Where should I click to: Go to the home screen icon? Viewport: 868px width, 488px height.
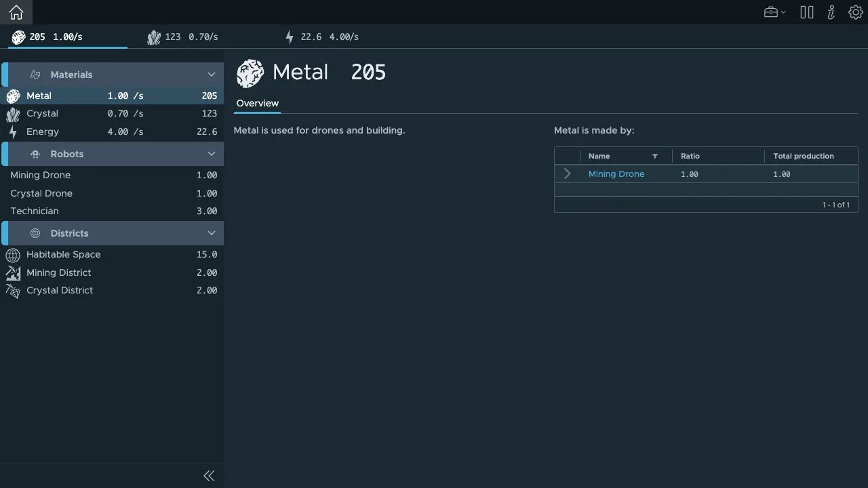click(16, 12)
